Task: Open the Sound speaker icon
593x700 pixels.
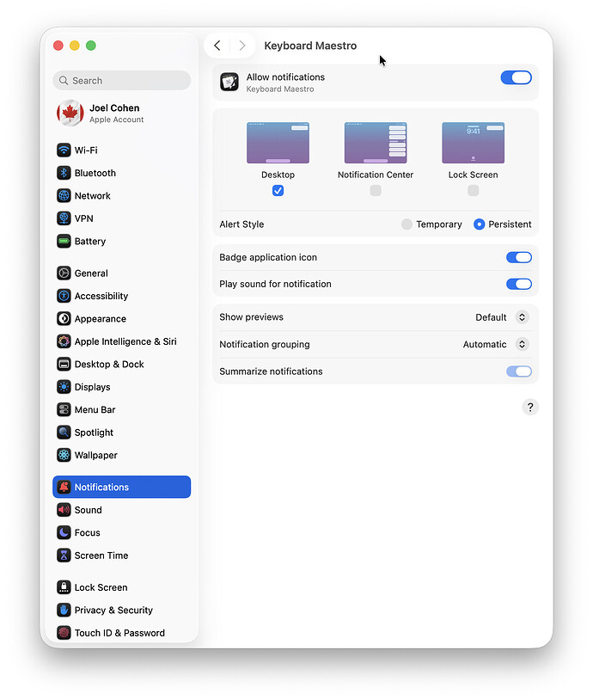Action: pos(64,509)
